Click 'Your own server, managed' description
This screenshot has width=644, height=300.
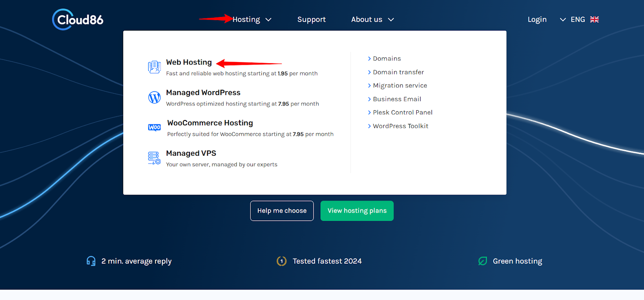tap(222, 164)
